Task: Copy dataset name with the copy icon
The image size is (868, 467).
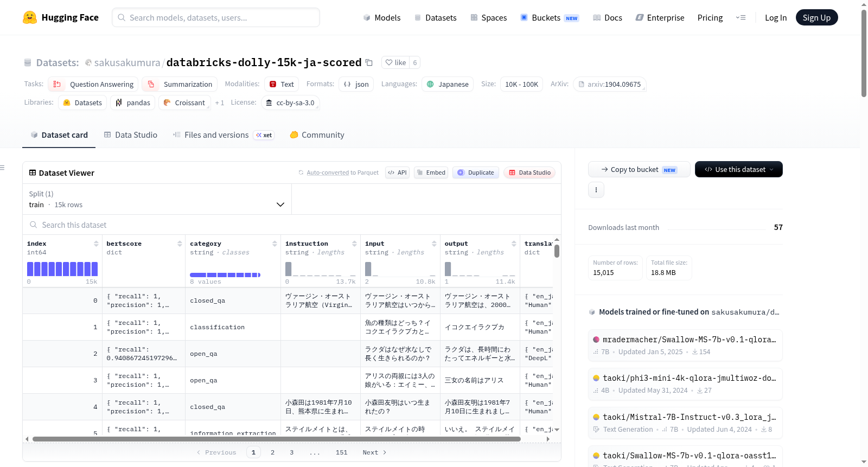Action: [369, 62]
